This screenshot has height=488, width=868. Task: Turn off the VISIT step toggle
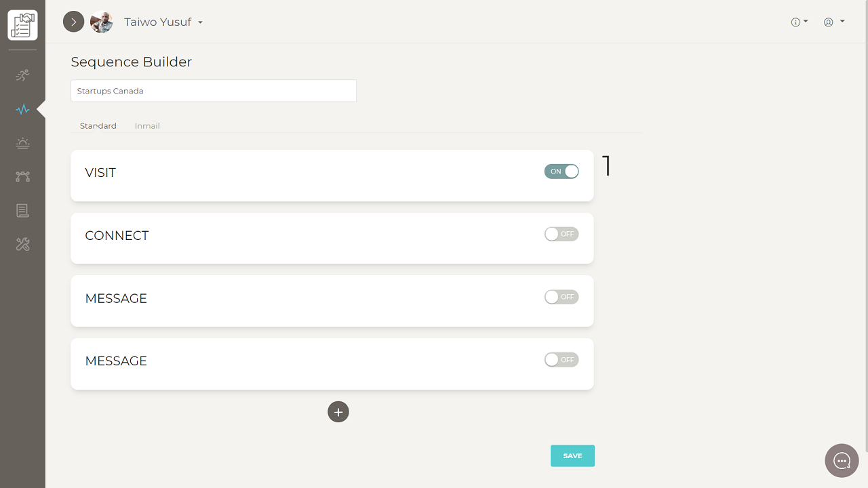(561, 171)
